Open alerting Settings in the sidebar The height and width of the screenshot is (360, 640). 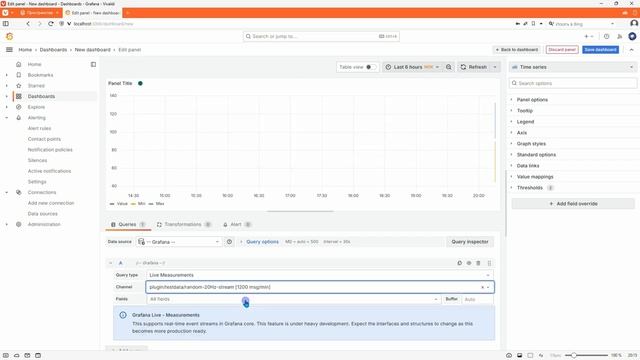[x=37, y=181]
